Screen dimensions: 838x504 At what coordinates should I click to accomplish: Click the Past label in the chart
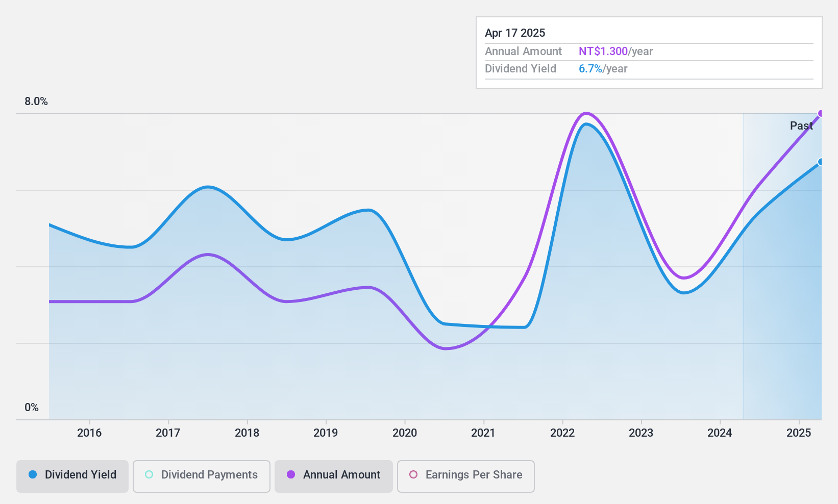[801, 125]
